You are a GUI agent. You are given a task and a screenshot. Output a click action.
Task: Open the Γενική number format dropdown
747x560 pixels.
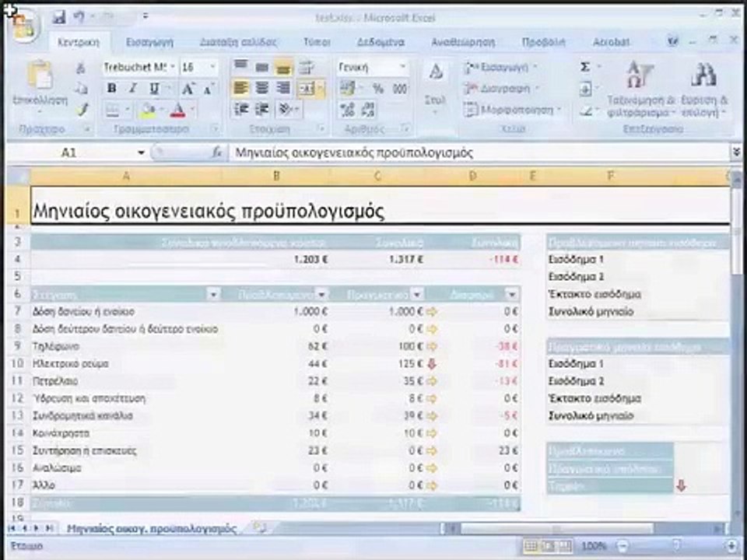(402, 67)
